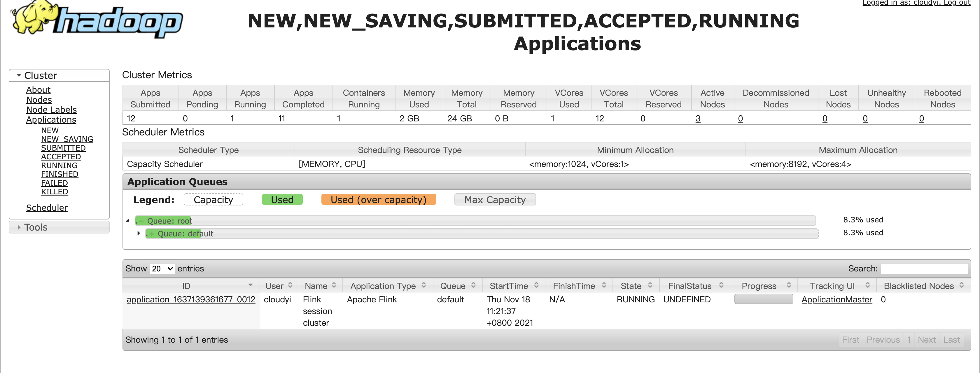Open the Applications link
The image size is (980, 373).
[51, 119]
